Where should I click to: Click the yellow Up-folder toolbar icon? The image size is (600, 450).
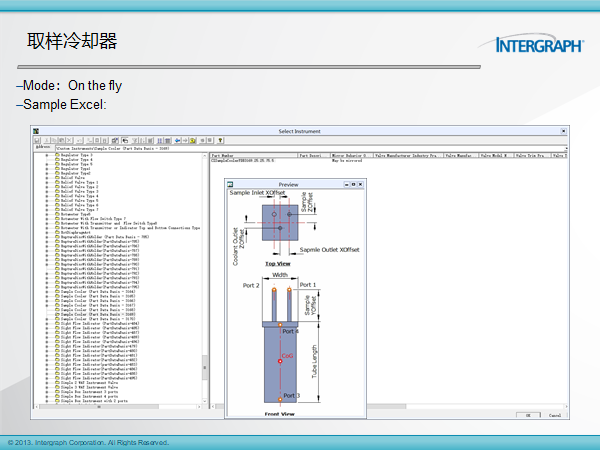pos(192,140)
